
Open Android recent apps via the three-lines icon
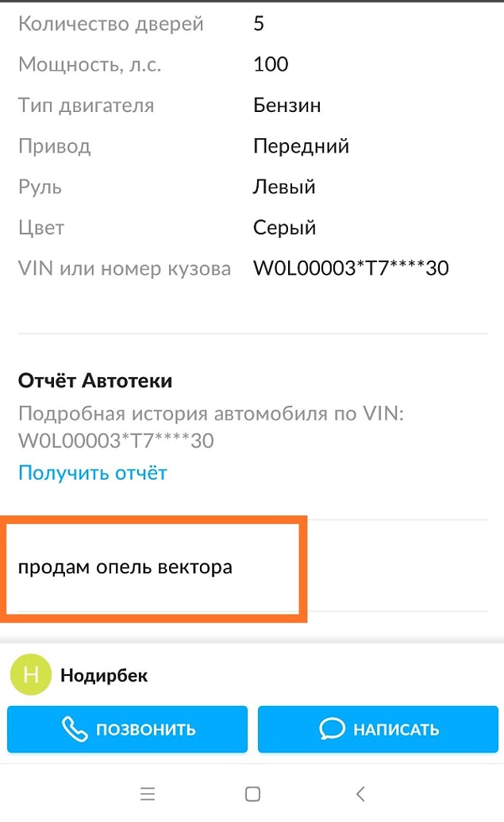[x=148, y=793]
